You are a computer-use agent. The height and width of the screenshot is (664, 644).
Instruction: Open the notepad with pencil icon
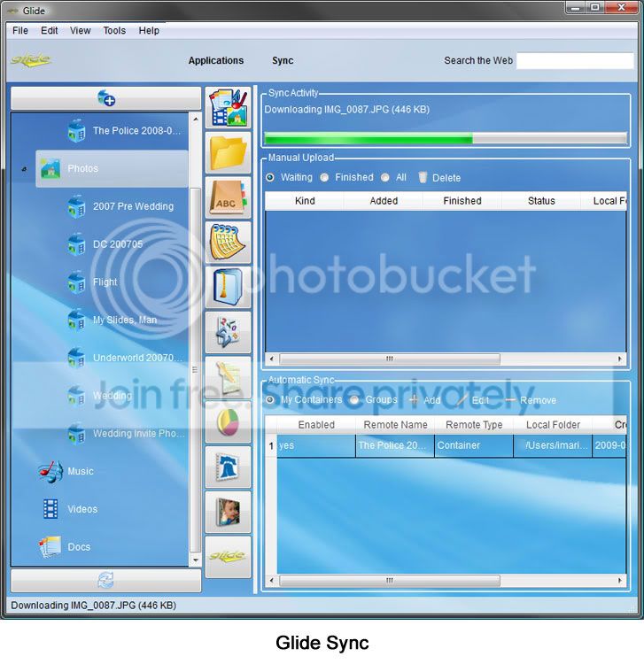point(229,377)
